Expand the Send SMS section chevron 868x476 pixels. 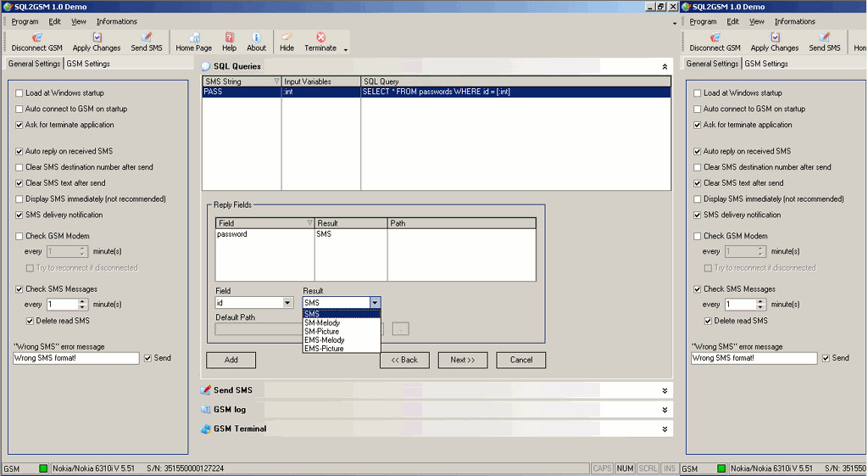click(665, 390)
